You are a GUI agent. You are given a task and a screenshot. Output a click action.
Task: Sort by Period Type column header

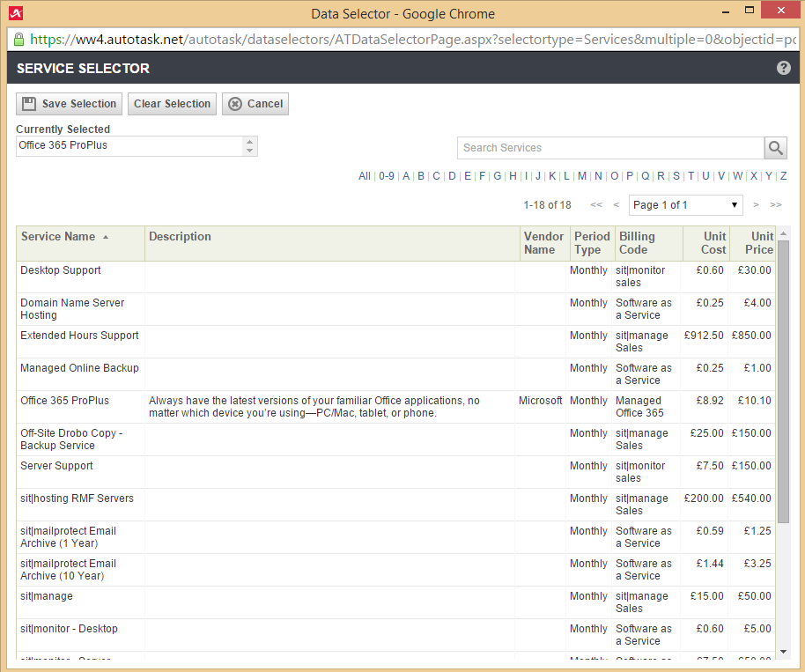point(592,243)
